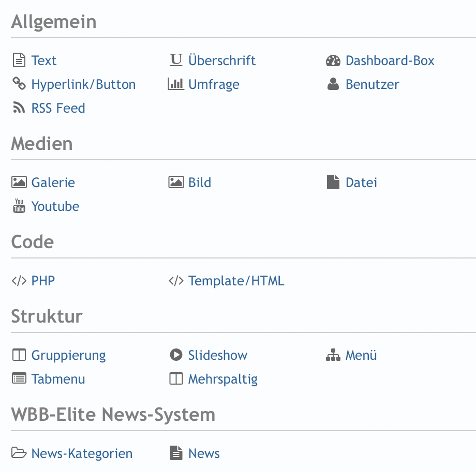Click the person icon beside Benutzer
476x472 pixels.
pyautogui.click(x=333, y=84)
